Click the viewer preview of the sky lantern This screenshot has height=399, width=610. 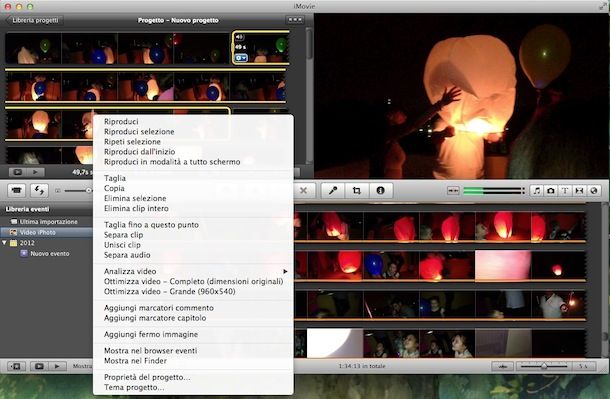tap(461, 96)
